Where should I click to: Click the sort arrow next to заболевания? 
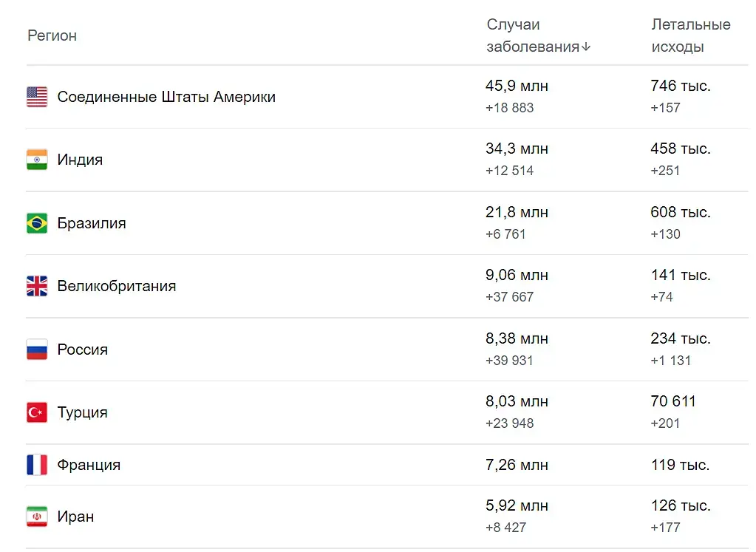pyautogui.click(x=586, y=47)
